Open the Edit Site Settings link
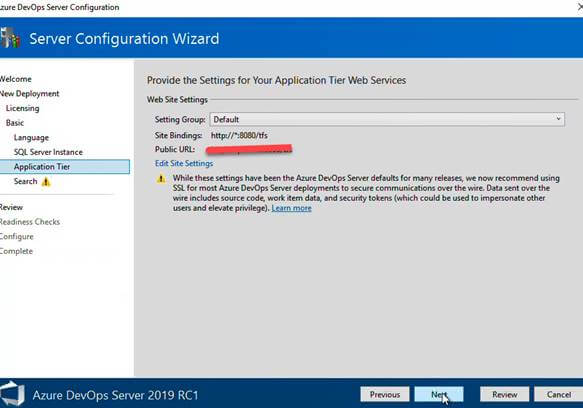583x408 pixels. pos(184,163)
